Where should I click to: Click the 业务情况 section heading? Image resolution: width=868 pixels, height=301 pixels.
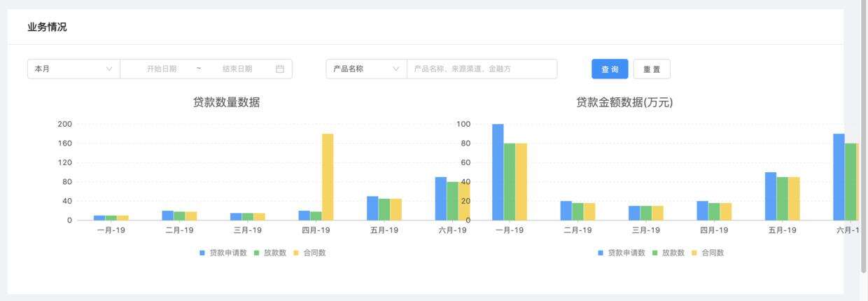click(x=47, y=27)
